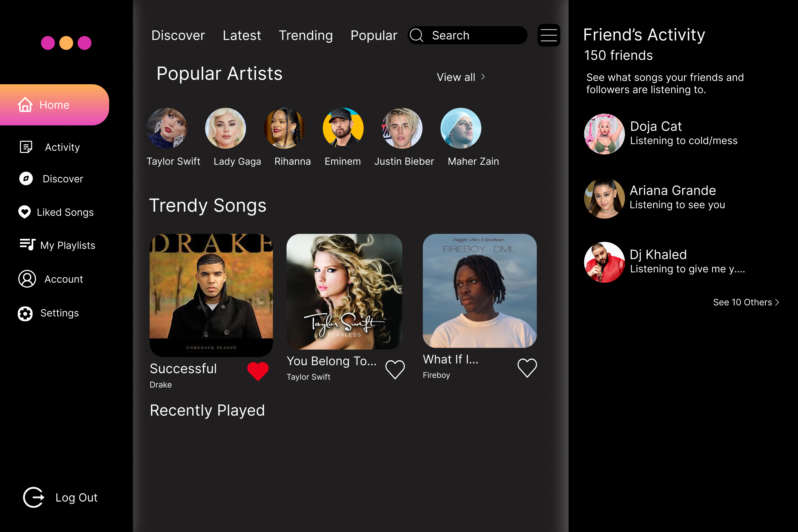Screen dimensions: 798x532
Task: Click the Eminem name label
Action: point(343,162)
